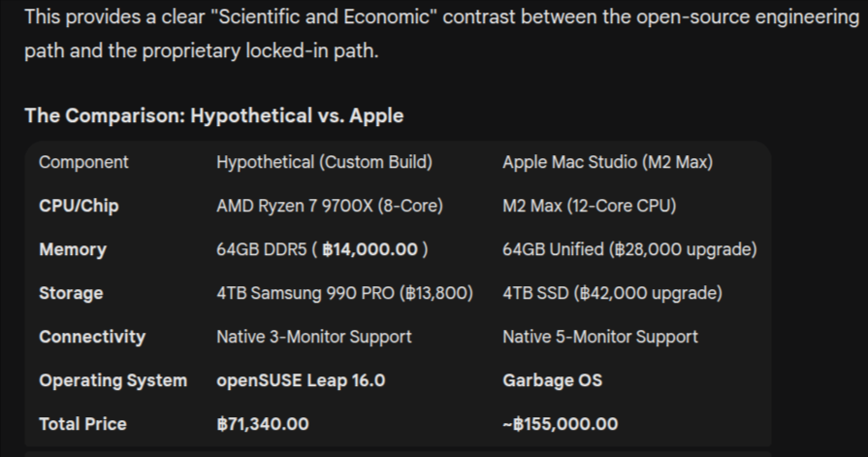Click the "openSUSE Leap 16.0" cell
This screenshot has width=868, height=457.
click(x=301, y=380)
